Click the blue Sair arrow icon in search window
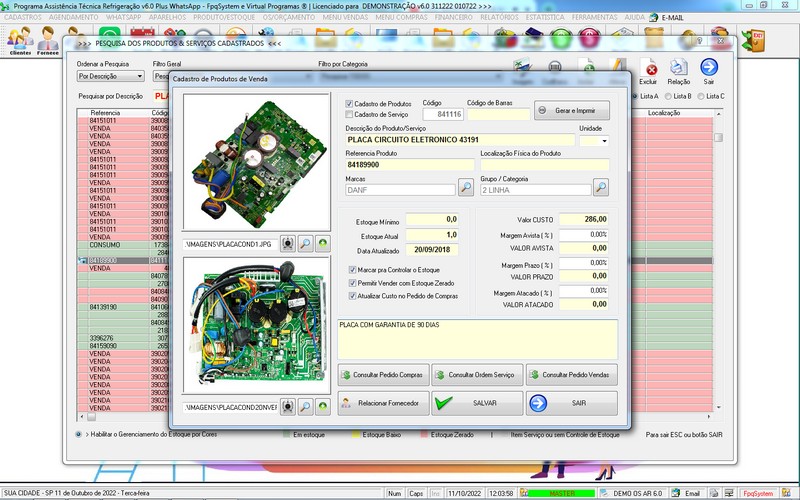Image resolution: width=800 pixels, height=500 pixels. point(709,69)
